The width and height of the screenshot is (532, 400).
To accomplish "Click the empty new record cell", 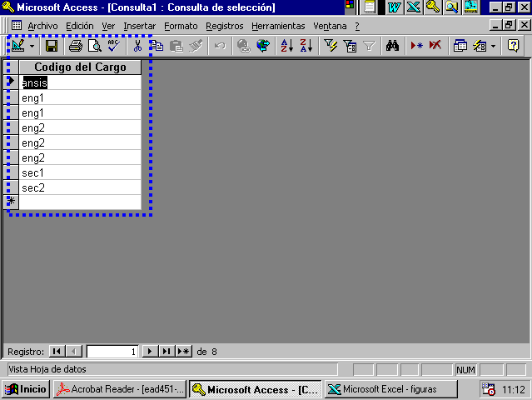I will point(80,202).
